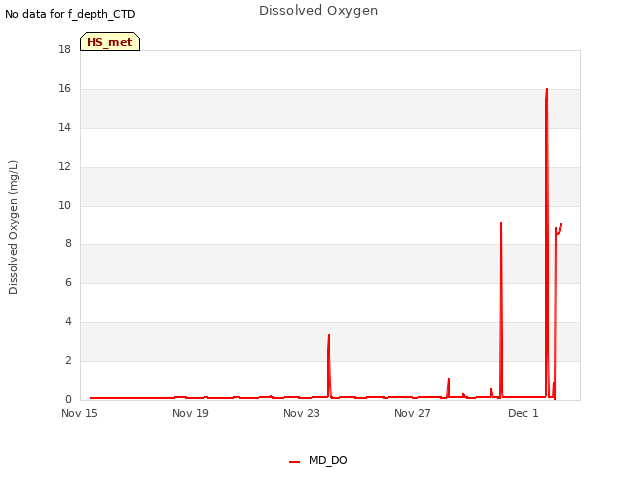Screen dimensions: 640x480
Task: Click the tallest spike peak near 16 mg/L
Action: pos(547,89)
